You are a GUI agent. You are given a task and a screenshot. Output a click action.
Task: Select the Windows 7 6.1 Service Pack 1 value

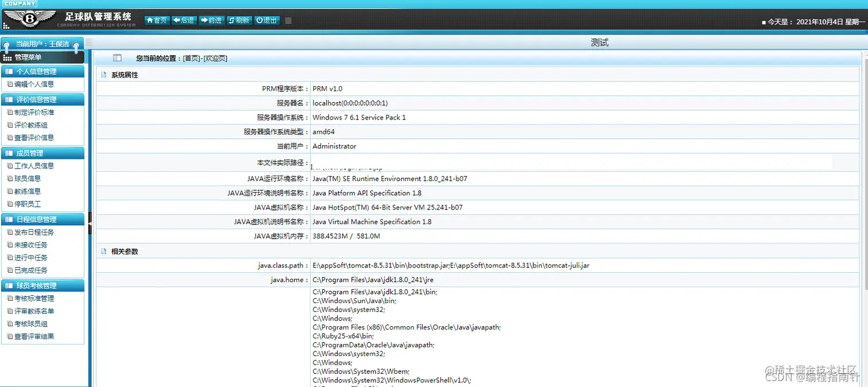(x=359, y=118)
